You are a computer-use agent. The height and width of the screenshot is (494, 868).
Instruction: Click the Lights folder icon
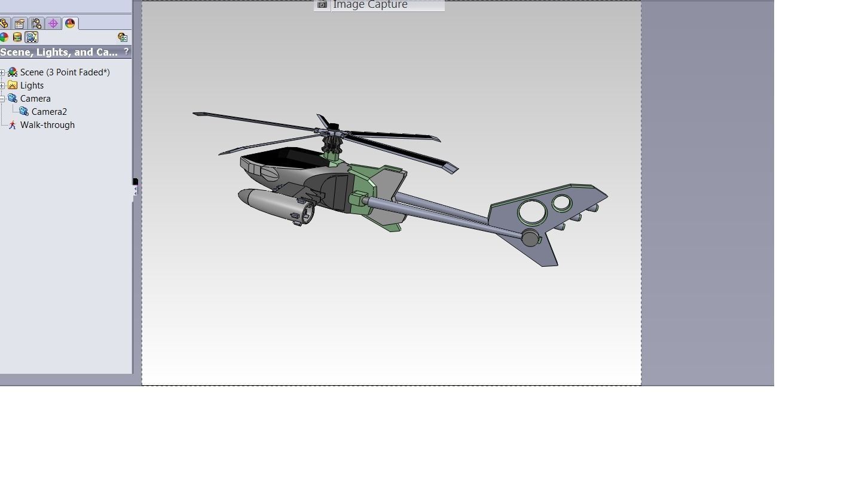(x=13, y=86)
